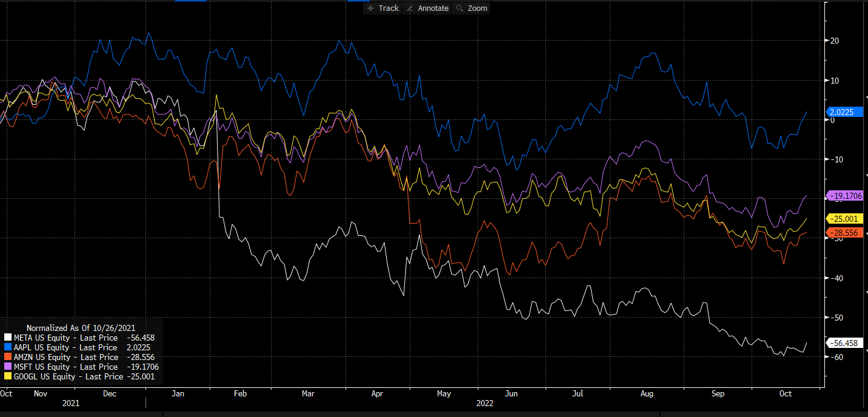Click the Dec month label on x-axis
This screenshot has height=417, width=868.
click(110, 393)
